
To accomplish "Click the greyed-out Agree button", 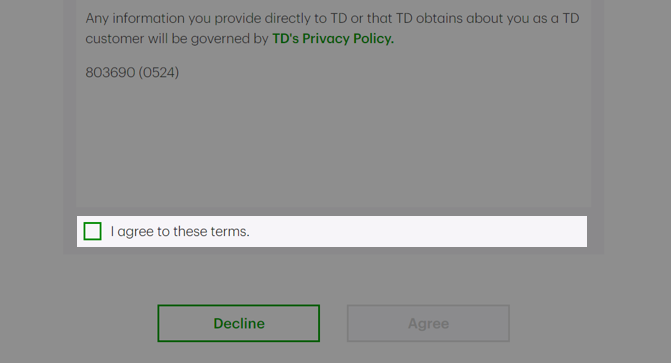I will [x=428, y=323].
